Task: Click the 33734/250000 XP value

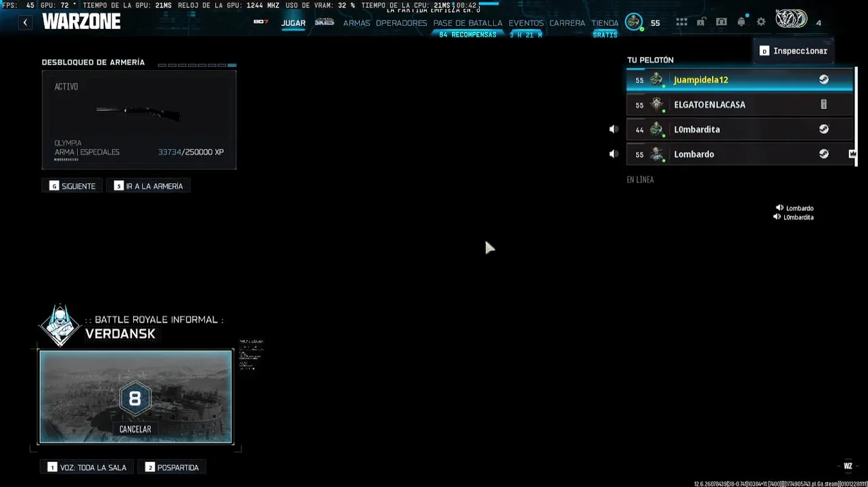Action: 191,152
